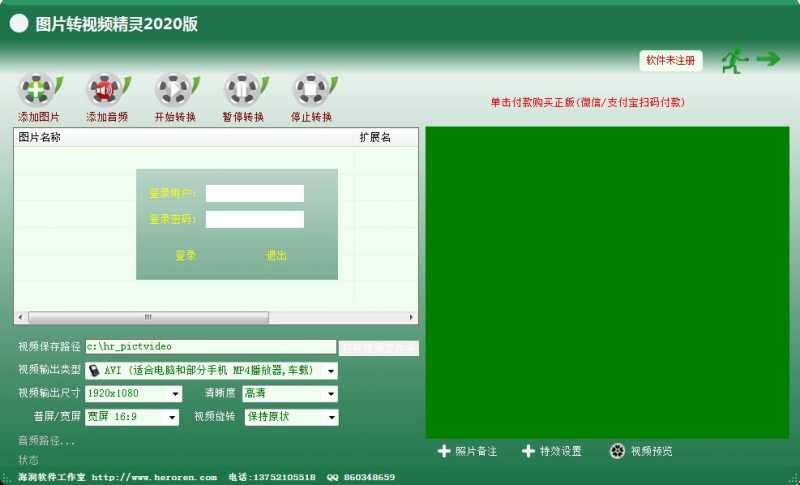800x485 pixels.
Task: Click the 添加音频 (add audio) toolbar icon
Action: [105, 90]
